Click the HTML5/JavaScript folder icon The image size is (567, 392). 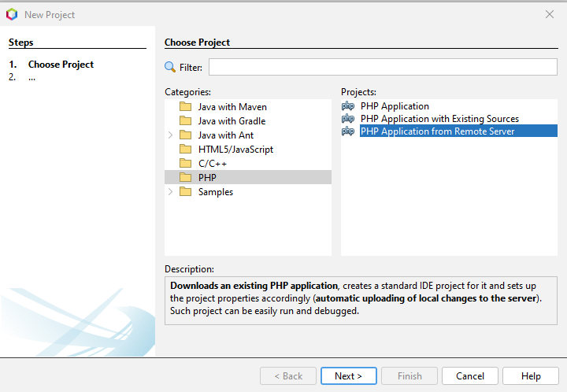186,150
